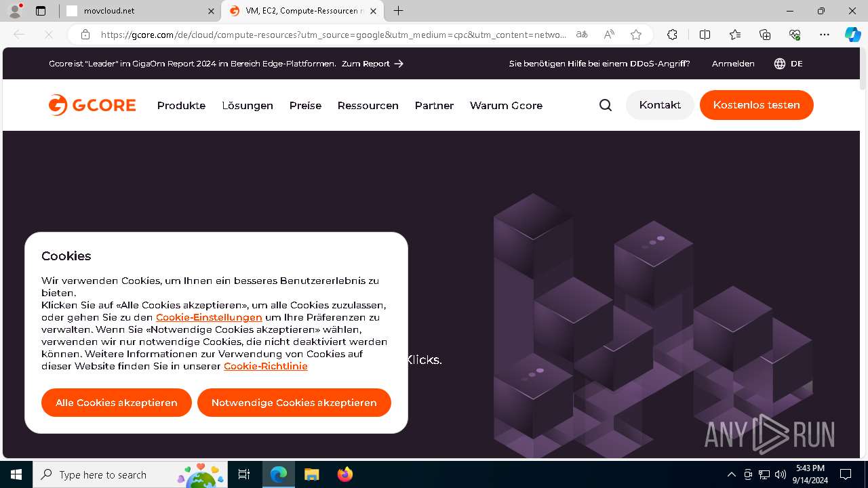Click the DDoS-Angriff help link
The width and height of the screenshot is (868, 488).
599,64
